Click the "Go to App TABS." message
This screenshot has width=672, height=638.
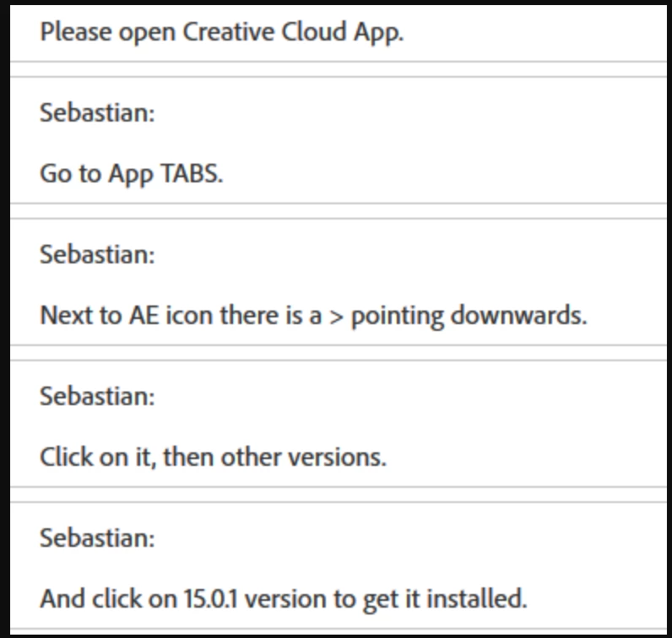(x=131, y=174)
